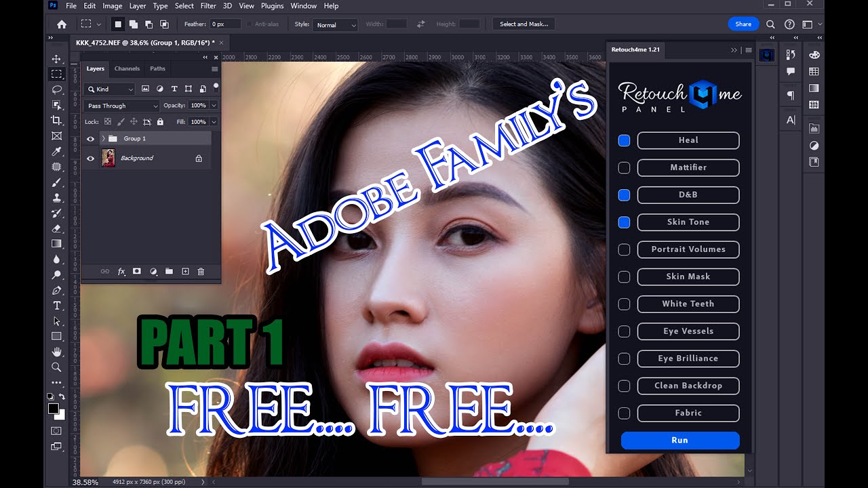Open the search magnifier icon
The width and height of the screenshot is (868, 488).
click(770, 24)
